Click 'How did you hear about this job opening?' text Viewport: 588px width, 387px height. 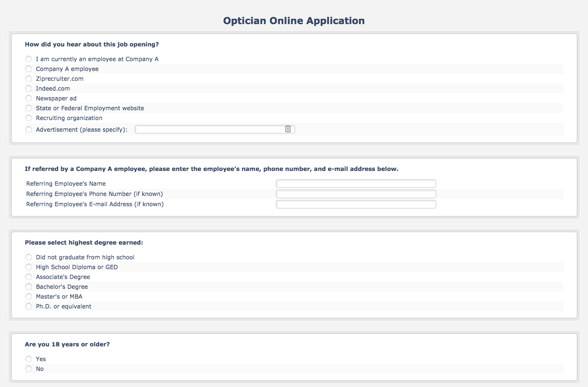(92, 45)
